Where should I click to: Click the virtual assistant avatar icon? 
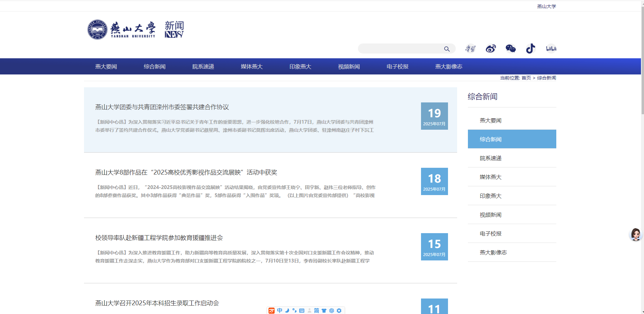tap(636, 234)
